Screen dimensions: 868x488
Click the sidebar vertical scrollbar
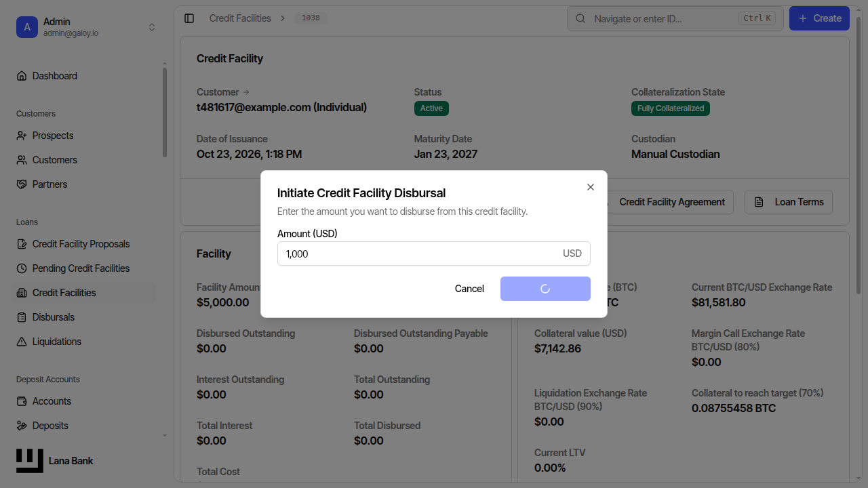click(164, 112)
